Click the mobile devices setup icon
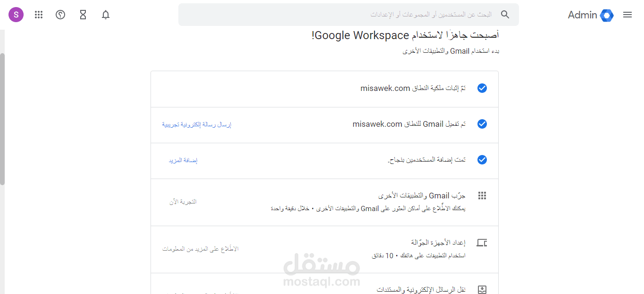Screen dimensions: 644x294 click(x=482, y=243)
